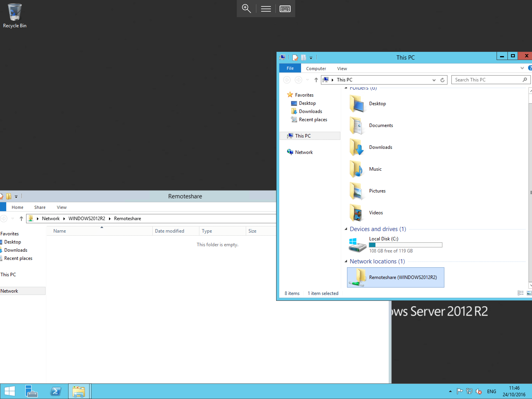Viewport: 532px width, 399px height.
Task: Collapse the Network locations group
Action: click(346, 261)
